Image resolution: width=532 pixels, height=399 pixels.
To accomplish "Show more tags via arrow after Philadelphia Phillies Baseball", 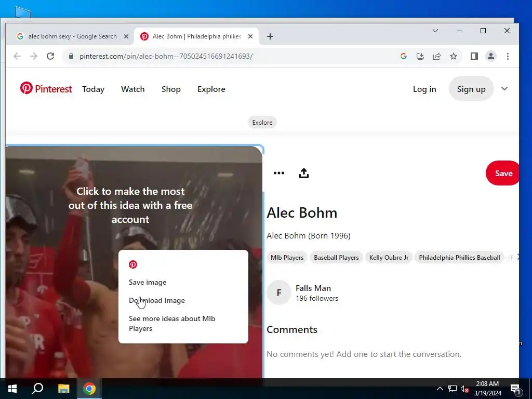I will click(x=517, y=257).
